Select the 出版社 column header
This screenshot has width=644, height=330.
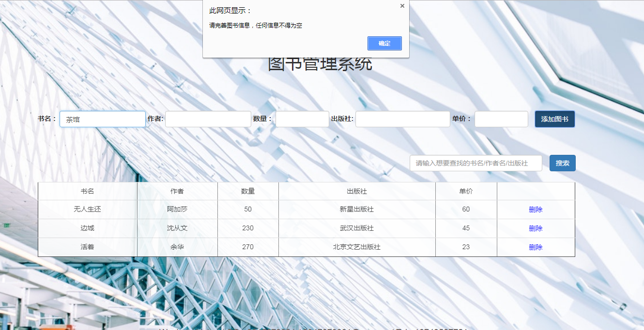tap(357, 191)
